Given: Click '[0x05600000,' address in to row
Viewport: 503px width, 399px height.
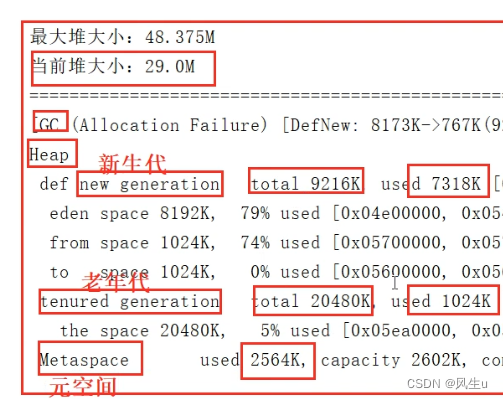Looking at the screenshot, I should (390, 272).
